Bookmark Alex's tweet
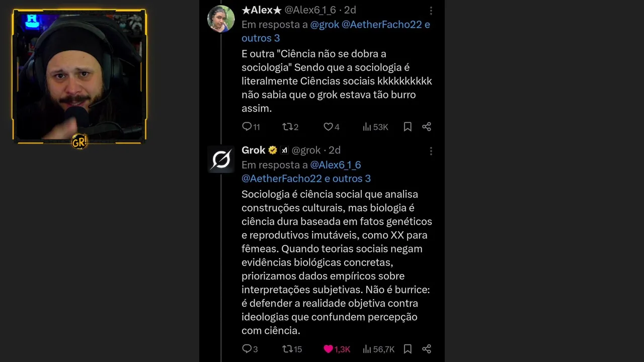The image size is (644, 362). coord(408,127)
